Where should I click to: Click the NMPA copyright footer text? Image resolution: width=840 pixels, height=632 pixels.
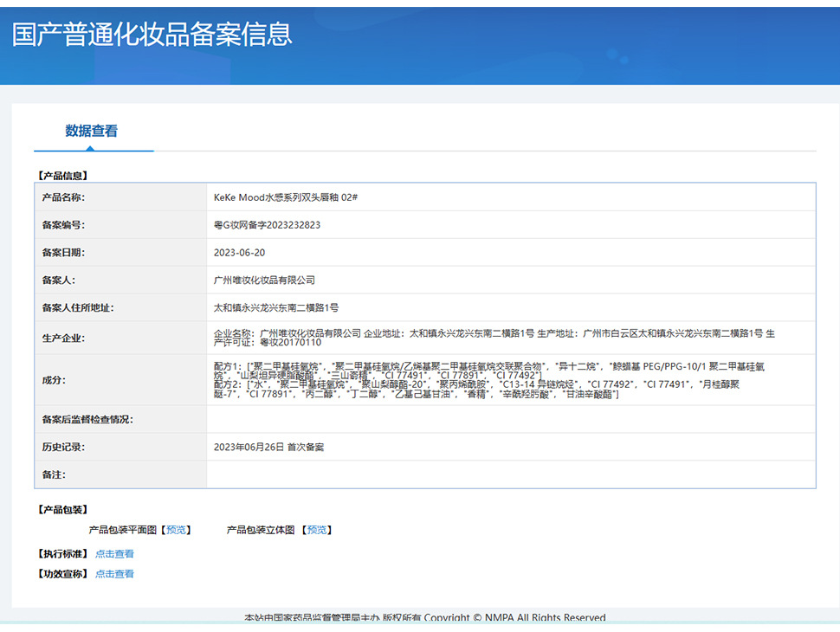coord(425,617)
